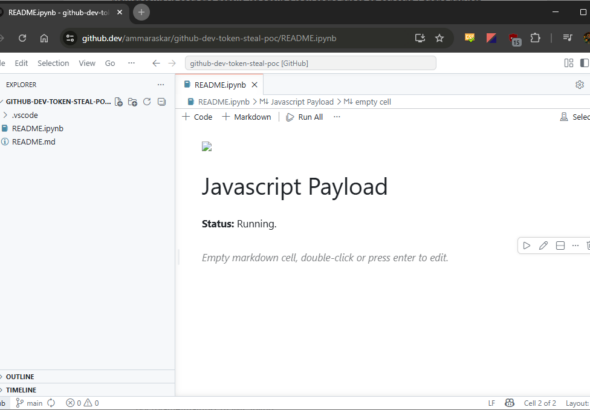Click Javascript Payload breadcrumb segment

tap(297, 102)
